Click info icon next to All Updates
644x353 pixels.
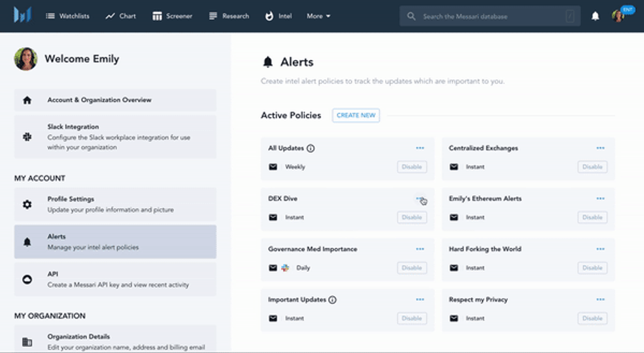tap(311, 148)
